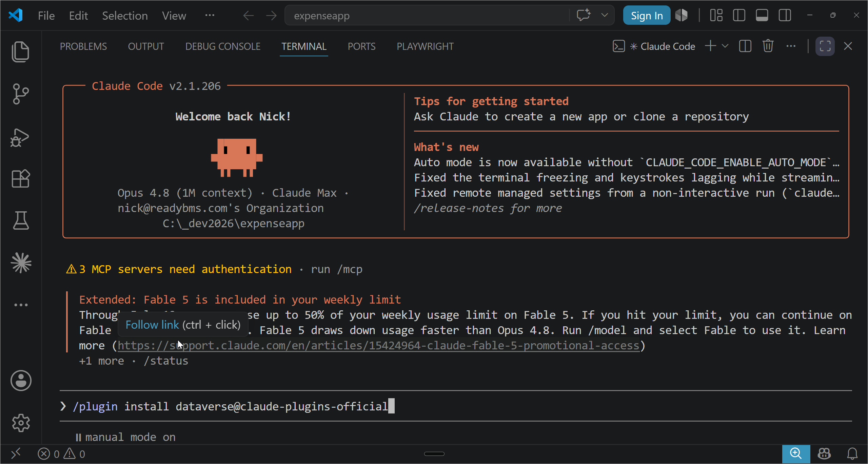Open terminal panel more actions ellipsis
Viewport: 868px width, 464px height.
pos(791,46)
